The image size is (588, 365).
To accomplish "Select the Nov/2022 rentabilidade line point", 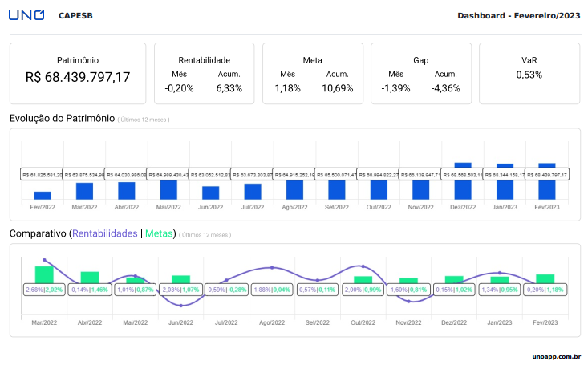I will tap(410, 302).
